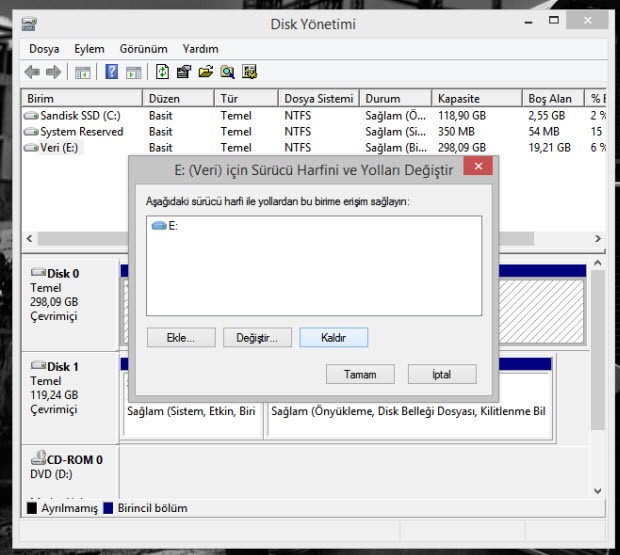The image size is (620, 555).
Task: Click the volume list right scroll arrow
Action: coord(597,240)
